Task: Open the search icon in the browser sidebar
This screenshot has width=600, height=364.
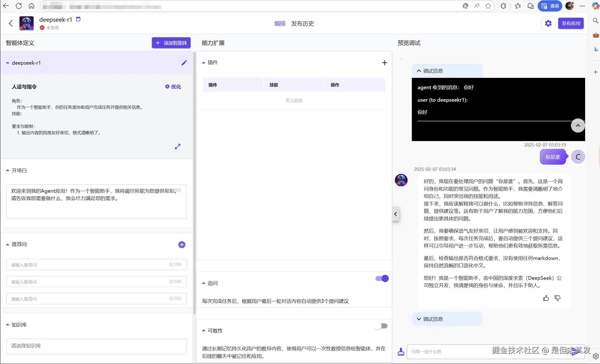Action: click(596, 21)
